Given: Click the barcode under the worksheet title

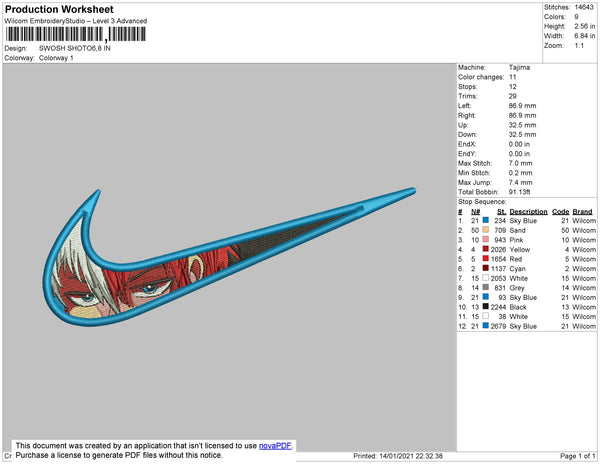Looking at the screenshot, I should coord(76,34).
